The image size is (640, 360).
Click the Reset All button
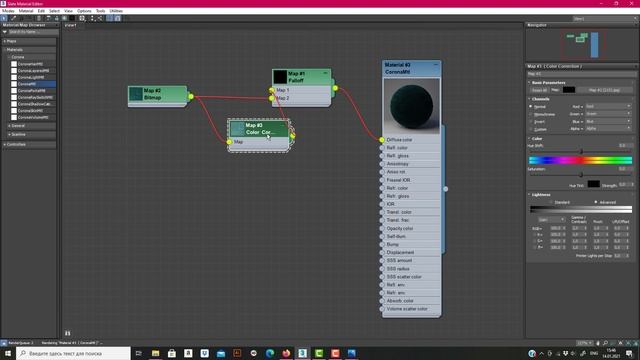coord(539,90)
